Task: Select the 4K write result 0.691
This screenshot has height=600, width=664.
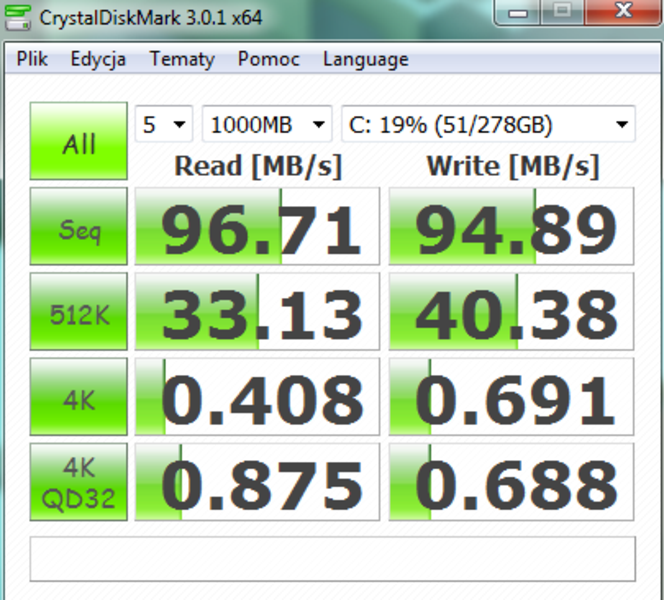Action: click(x=511, y=396)
